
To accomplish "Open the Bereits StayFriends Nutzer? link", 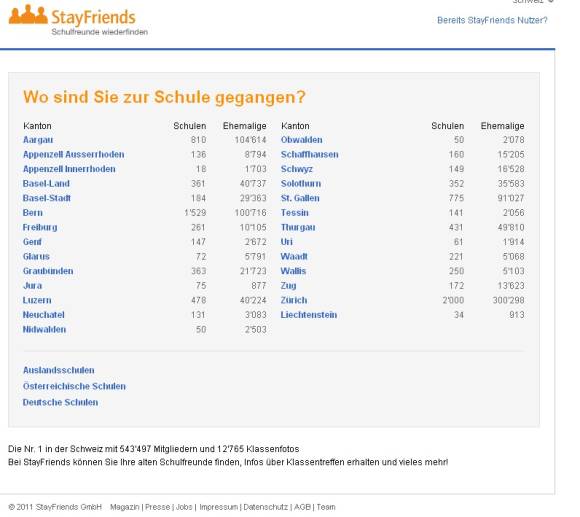I will click(x=492, y=20).
